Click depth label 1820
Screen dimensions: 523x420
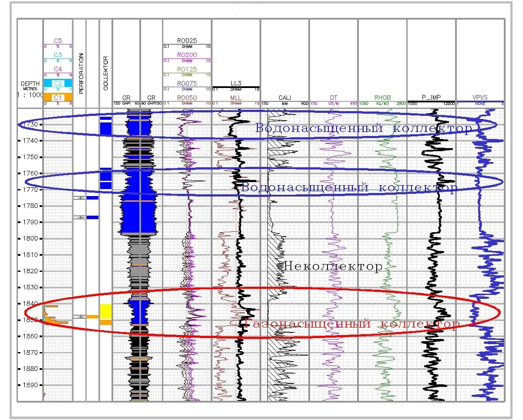(30, 271)
